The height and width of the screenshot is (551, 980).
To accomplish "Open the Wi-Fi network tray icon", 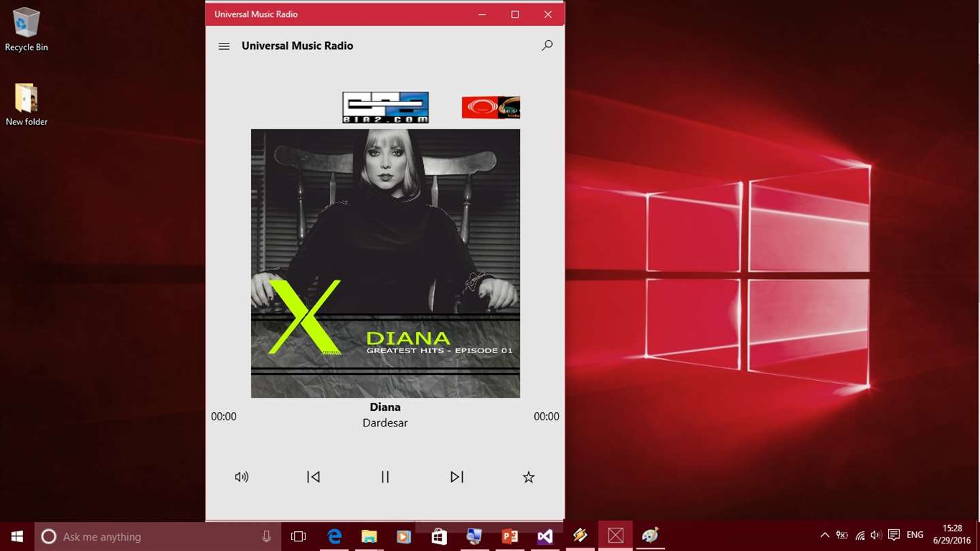I will [860, 535].
